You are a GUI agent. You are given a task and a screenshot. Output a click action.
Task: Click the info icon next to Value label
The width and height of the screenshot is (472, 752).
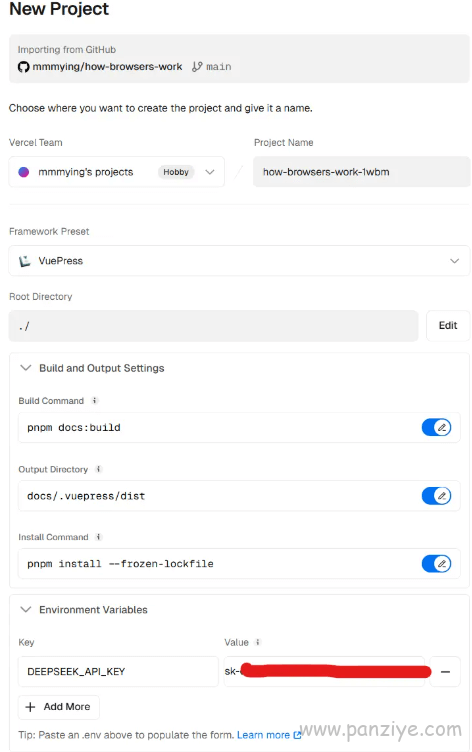pos(258,642)
